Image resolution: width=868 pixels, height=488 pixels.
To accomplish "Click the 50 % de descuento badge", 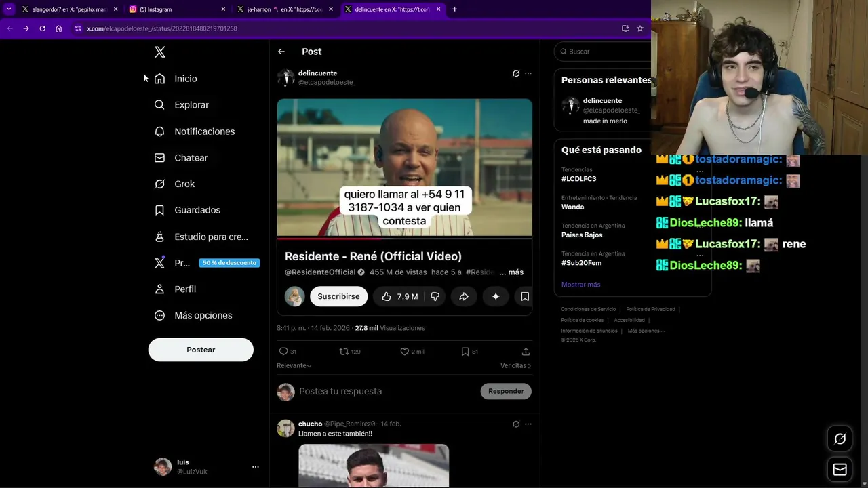I will tap(229, 263).
